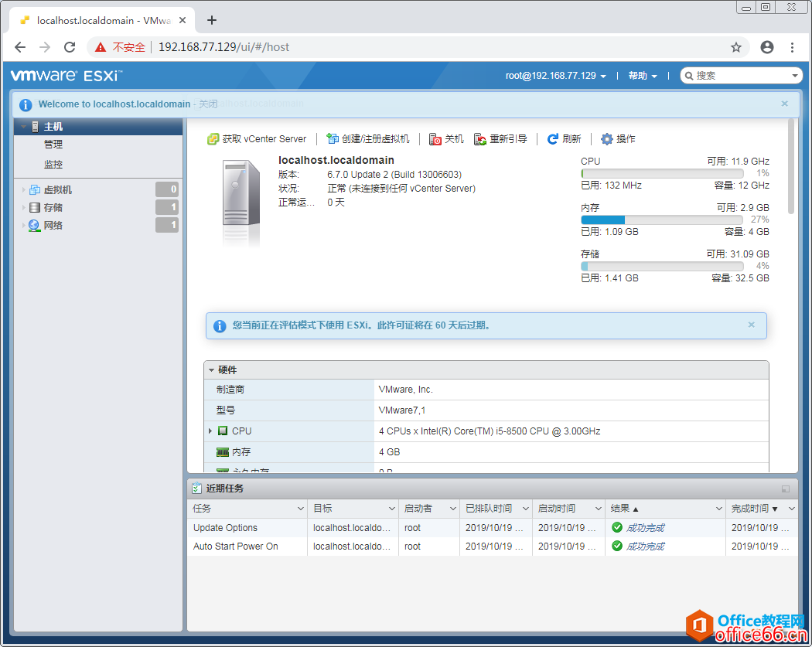Reload the page with the refresh icon
812x647 pixels.
(70, 47)
